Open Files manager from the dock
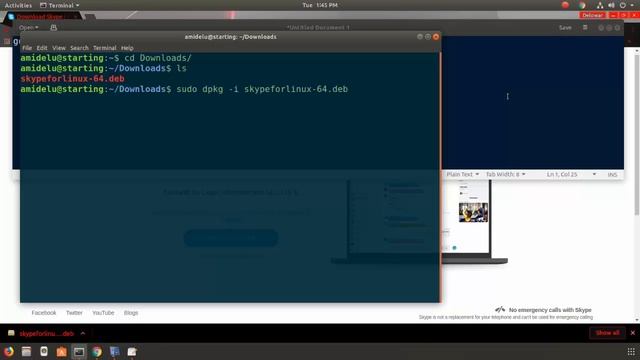This screenshot has width=640, height=360. (26, 351)
